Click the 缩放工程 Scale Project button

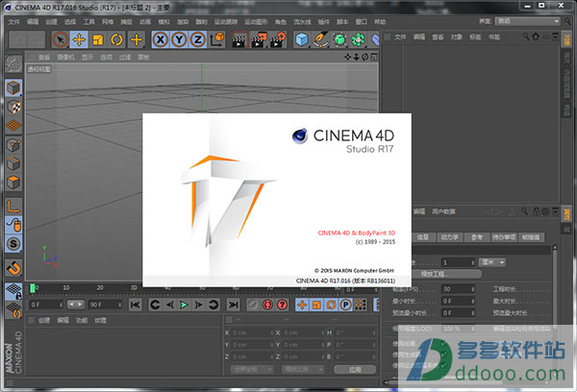click(x=447, y=274)
